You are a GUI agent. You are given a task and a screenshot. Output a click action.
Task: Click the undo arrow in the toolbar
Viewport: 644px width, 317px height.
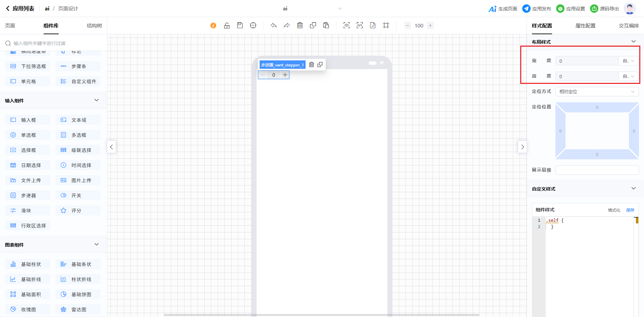[x=274, y=25]
